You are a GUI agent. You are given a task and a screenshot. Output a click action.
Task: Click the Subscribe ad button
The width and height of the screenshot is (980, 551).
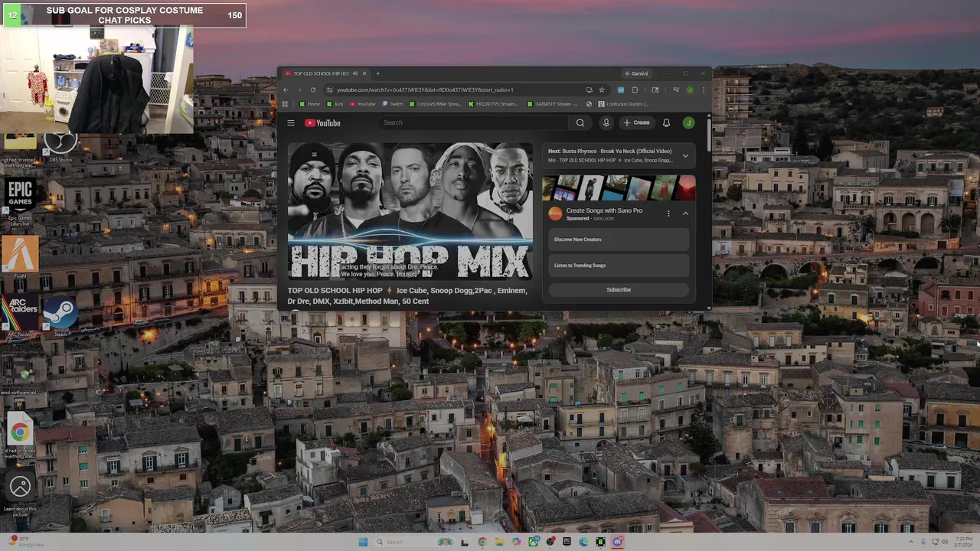click(619, 290)
